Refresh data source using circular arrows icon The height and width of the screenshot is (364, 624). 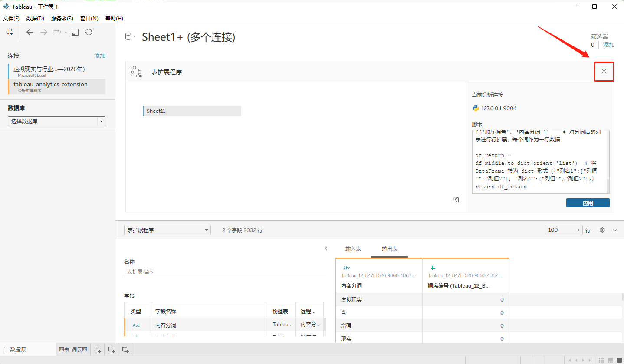pos(89,32)
